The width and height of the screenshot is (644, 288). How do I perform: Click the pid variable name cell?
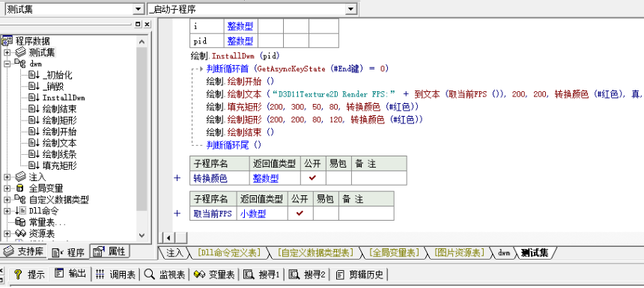coord(207,41)
